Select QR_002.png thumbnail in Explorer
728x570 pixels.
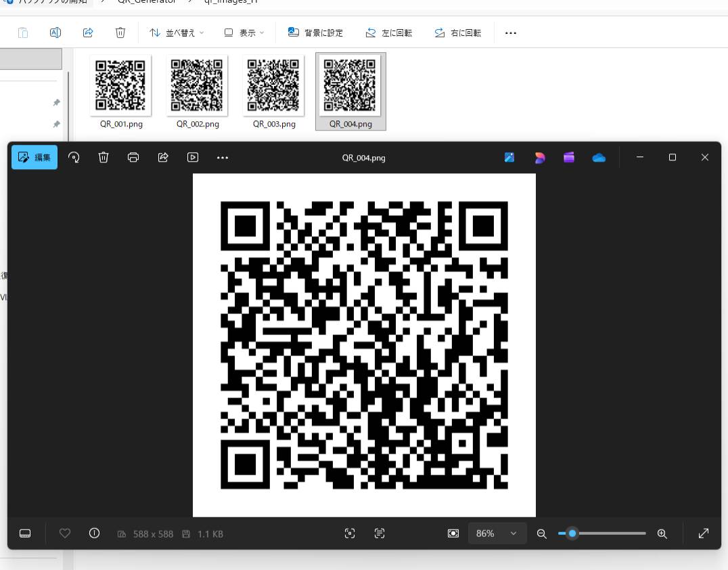(x=198, y=91)
